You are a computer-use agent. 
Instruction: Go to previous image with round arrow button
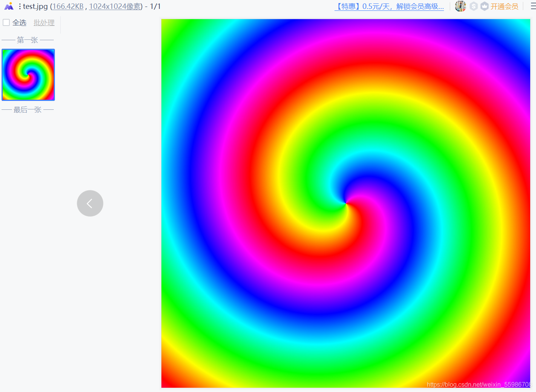pyautogui.click(x=90, y=203)
